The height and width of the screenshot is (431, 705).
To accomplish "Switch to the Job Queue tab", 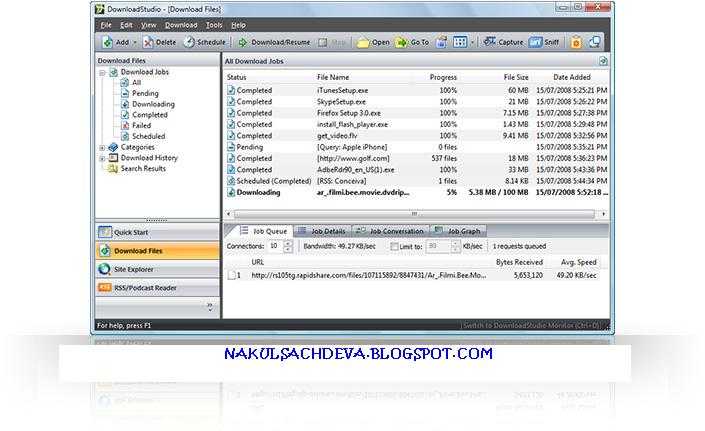I will pos(263,231).
